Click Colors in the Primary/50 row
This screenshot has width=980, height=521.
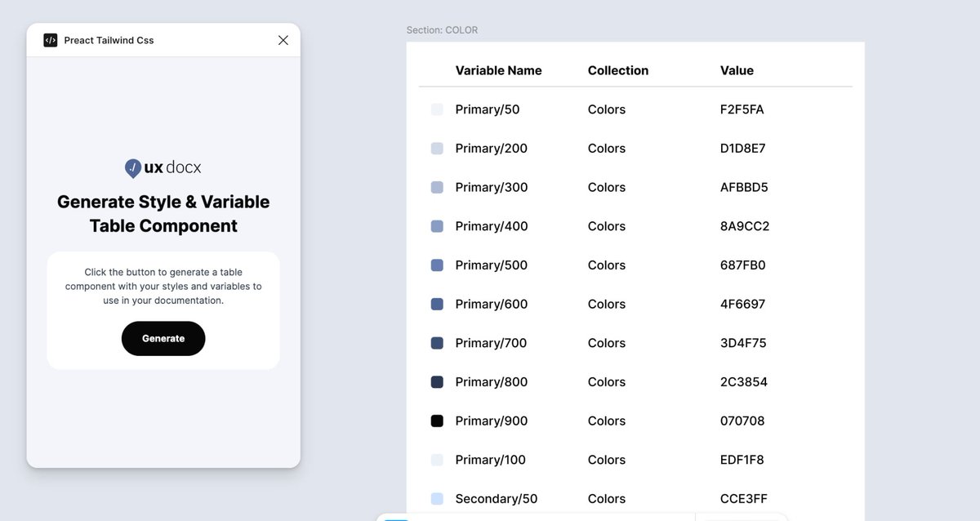click(x=607, y=109)
